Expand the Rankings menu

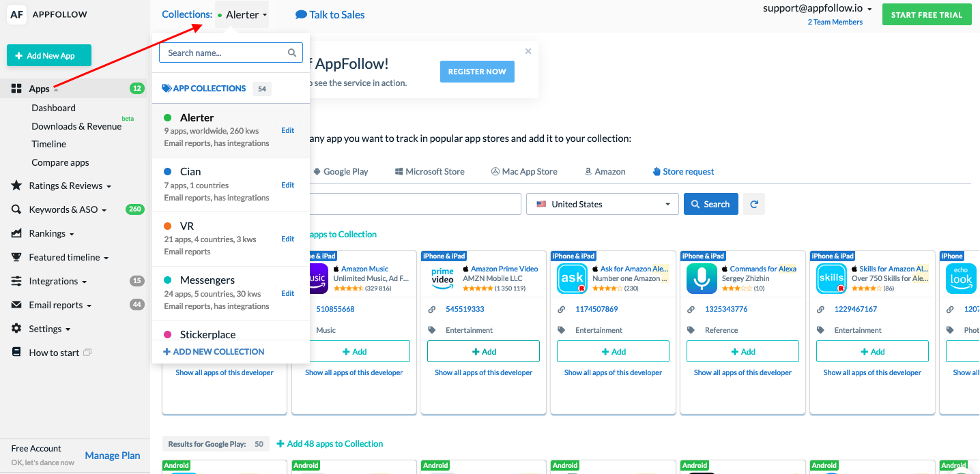51,233
